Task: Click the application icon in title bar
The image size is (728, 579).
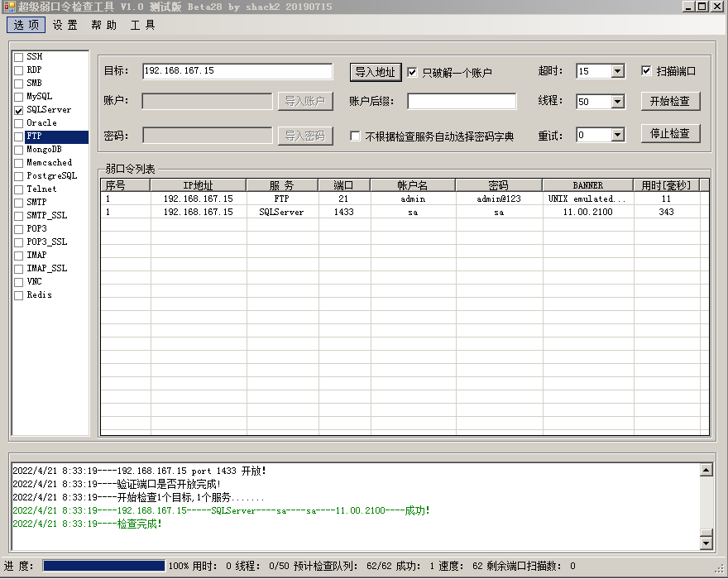Action: (9, 7)
